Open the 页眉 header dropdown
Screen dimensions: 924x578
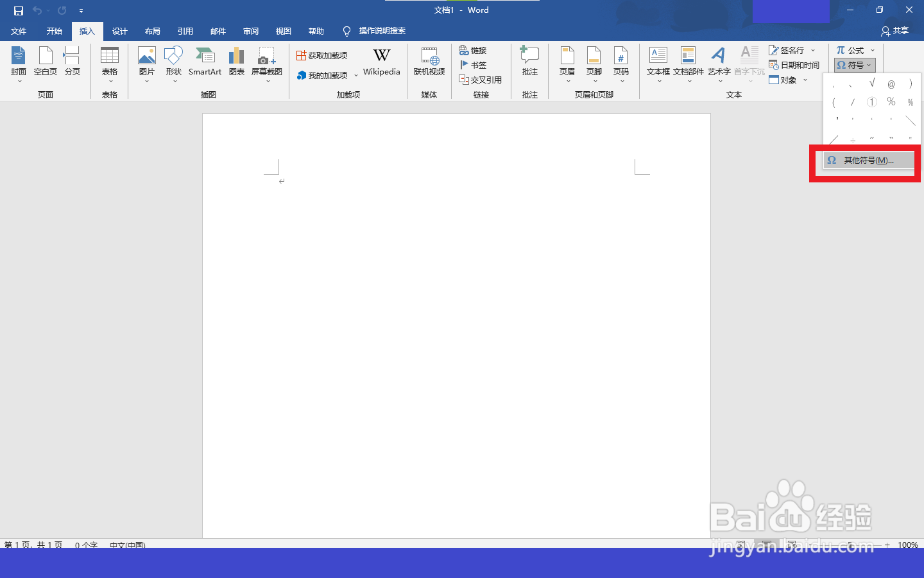click(x=567, y=65)
